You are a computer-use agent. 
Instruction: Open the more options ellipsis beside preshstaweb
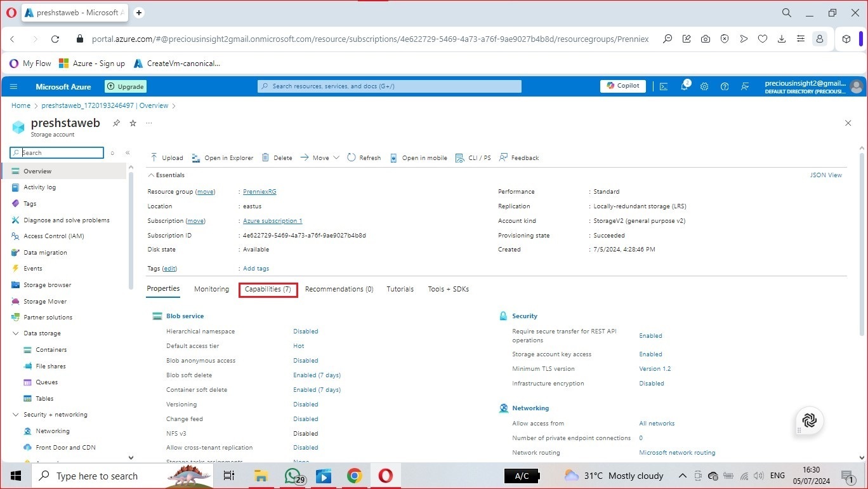click(149, 123)
